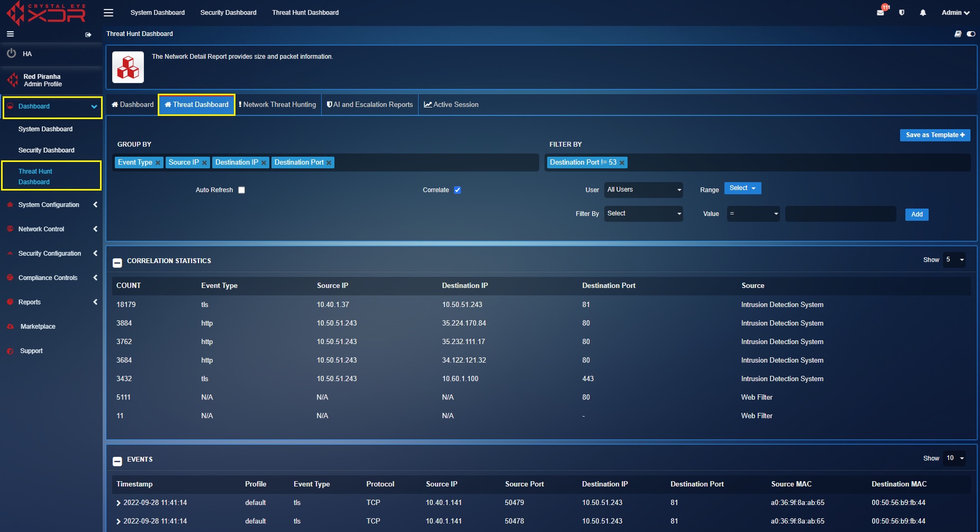Click the shield icon in top bar

[902, 13]
